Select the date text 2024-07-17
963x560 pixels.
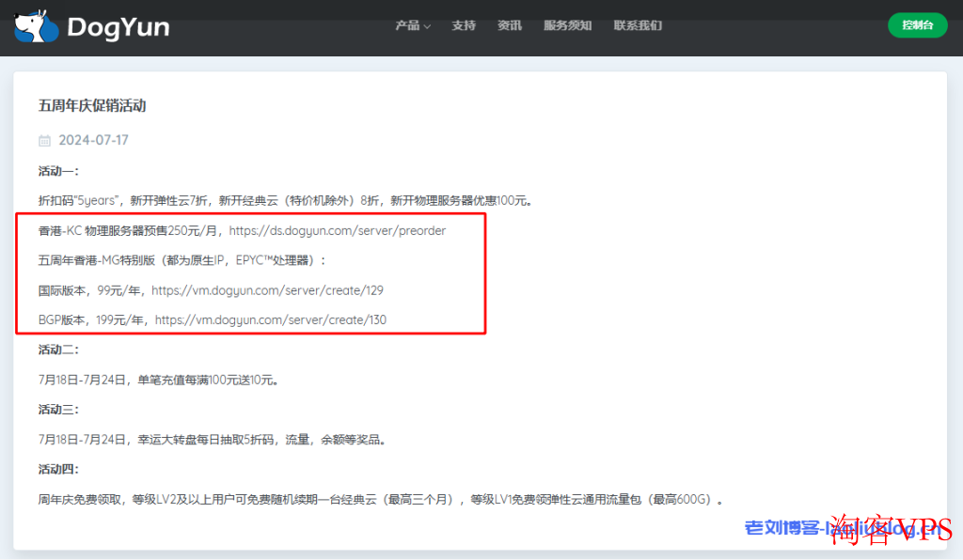pyautogui.click(x=93, y=140)
